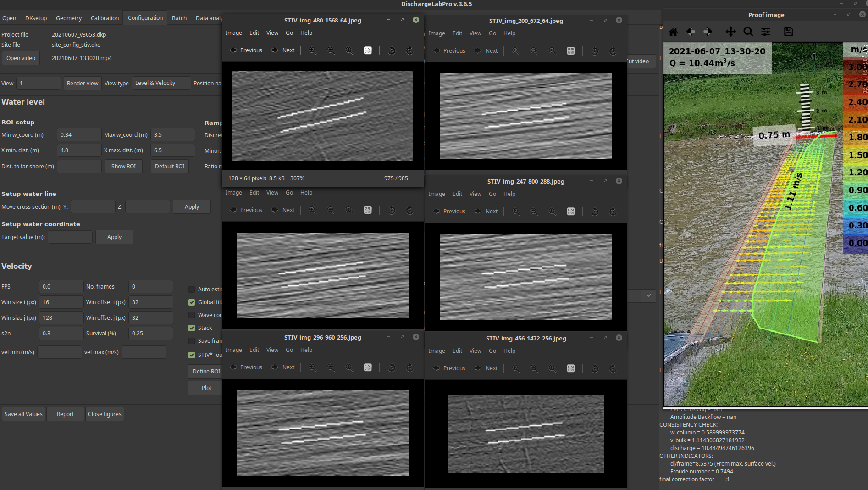Select the magnifier Zoom tool in Proof image
The height and width of the screenshot is (490, 868).
point(748,32)
